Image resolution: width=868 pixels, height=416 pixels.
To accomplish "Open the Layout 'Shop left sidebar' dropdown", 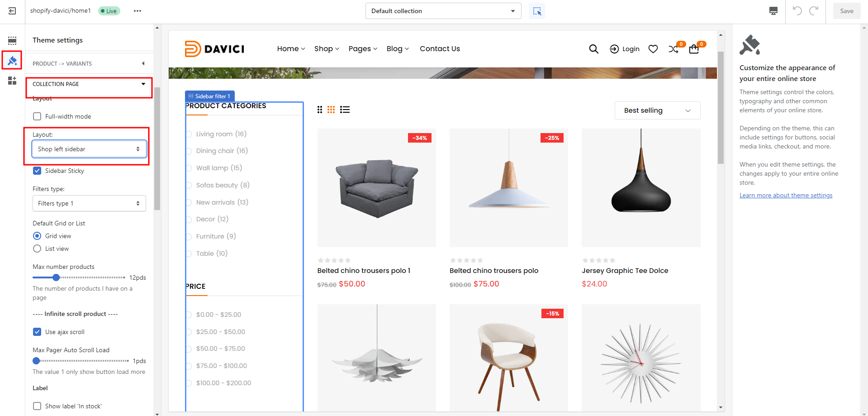I will pos(89,149).
